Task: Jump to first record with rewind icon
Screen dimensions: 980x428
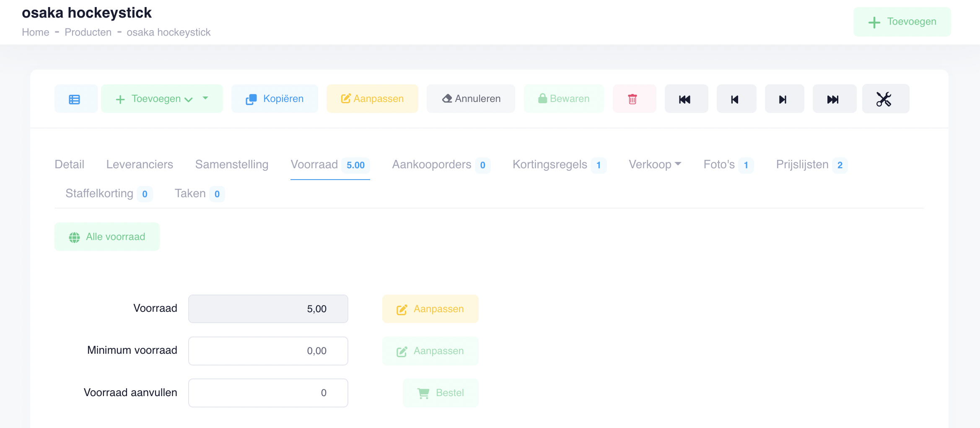Action: (x=686, y=99)
